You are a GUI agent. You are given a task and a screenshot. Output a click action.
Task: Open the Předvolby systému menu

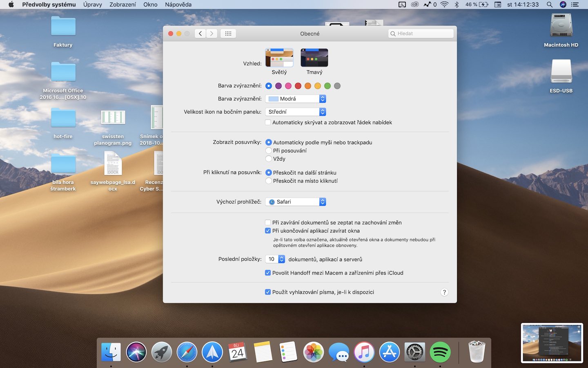[x=49, y=4]
